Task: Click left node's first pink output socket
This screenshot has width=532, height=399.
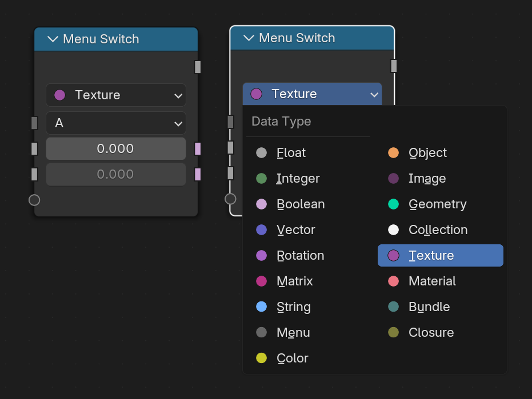Action: point(198,148)
